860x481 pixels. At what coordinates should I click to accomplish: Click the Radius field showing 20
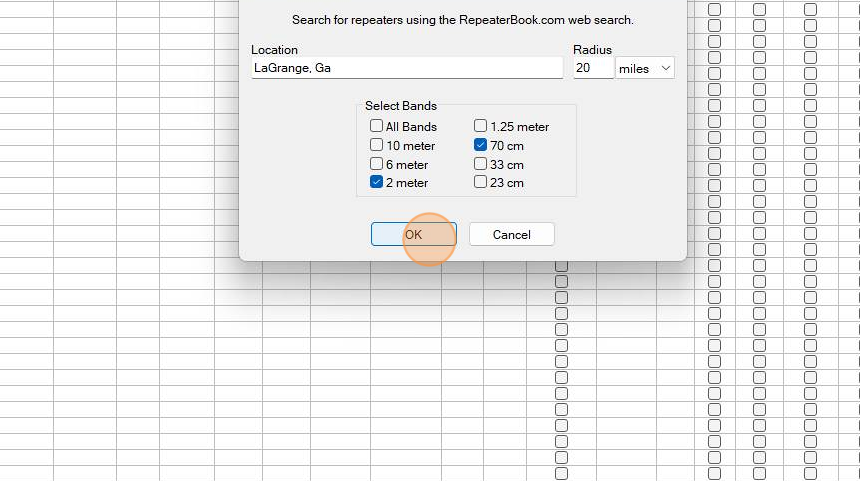tap(593, 68)
